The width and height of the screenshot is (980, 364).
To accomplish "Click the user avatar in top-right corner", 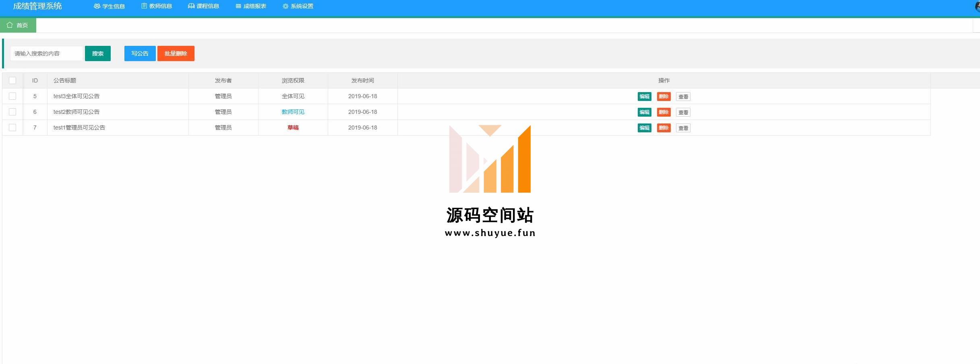I will tap(978, 6).
